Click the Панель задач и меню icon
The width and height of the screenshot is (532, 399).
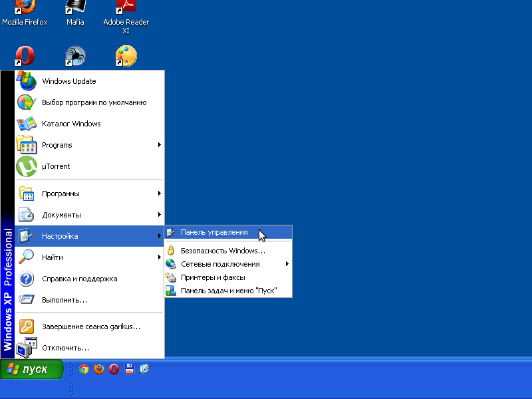(171, 291)
